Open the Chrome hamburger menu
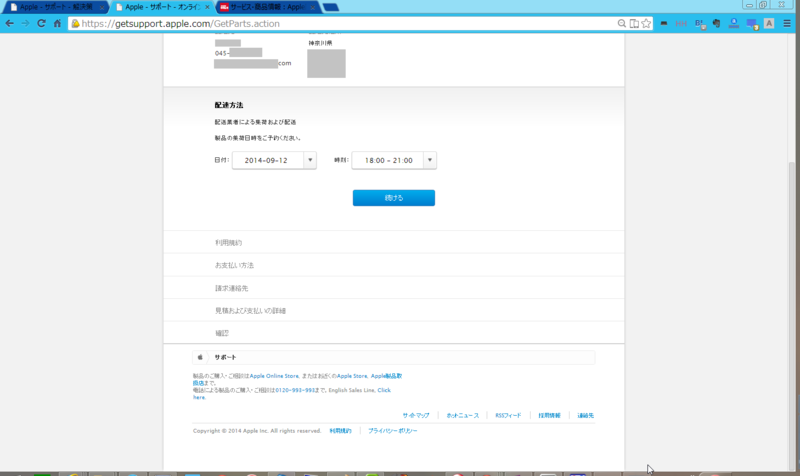The image size is (800, 476). click(787, 23)
